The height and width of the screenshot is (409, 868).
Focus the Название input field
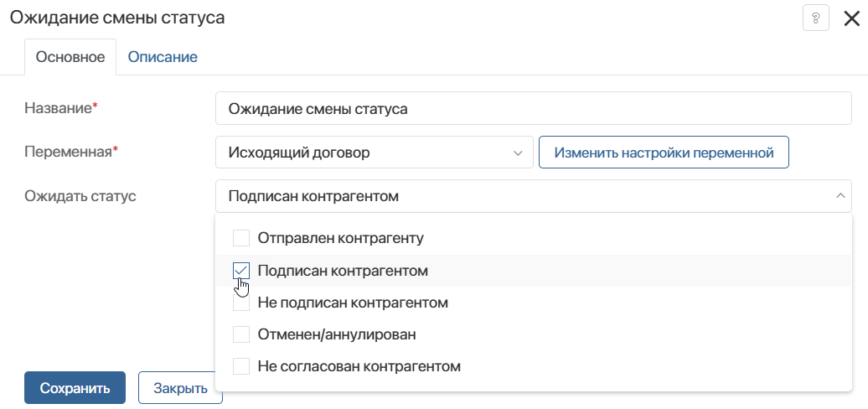click(533, 108)
